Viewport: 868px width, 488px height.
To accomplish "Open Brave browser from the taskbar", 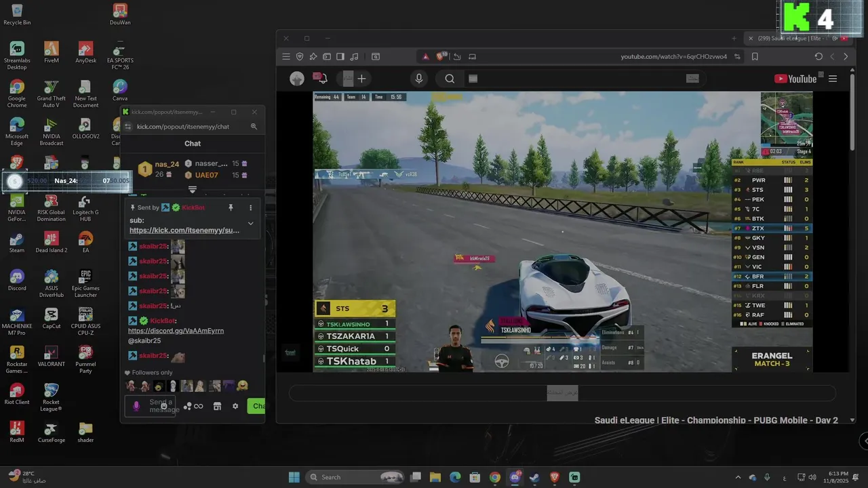I will (555, 477).
